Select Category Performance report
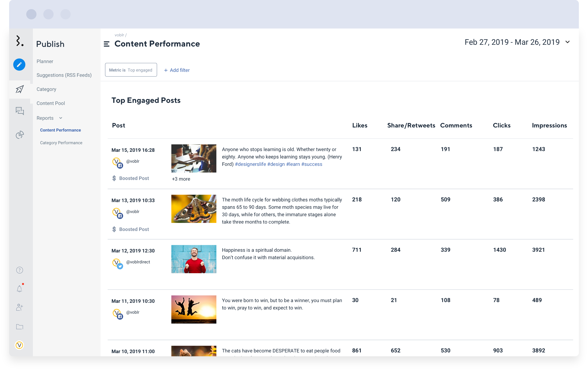The height and width of the screenshot is (370, 588). click(x=61, y=143)
